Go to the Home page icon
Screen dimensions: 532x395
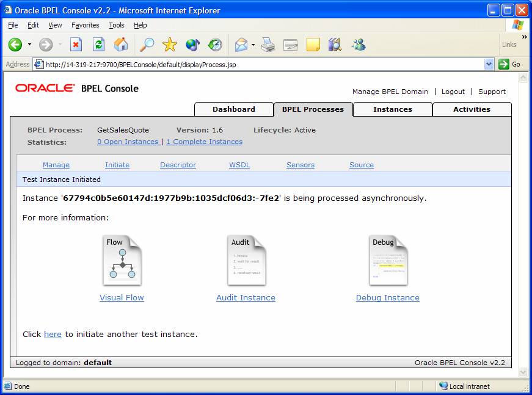coord(121,45)
